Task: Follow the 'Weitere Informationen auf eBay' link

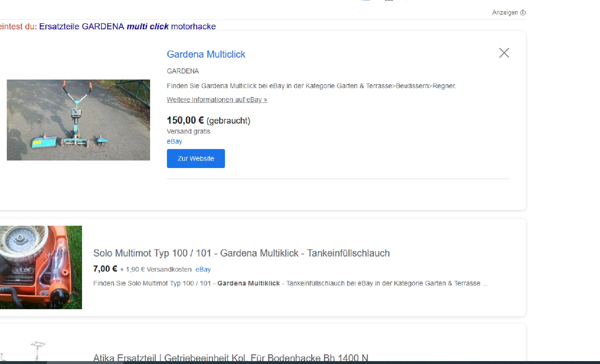Action: (217, 100)
